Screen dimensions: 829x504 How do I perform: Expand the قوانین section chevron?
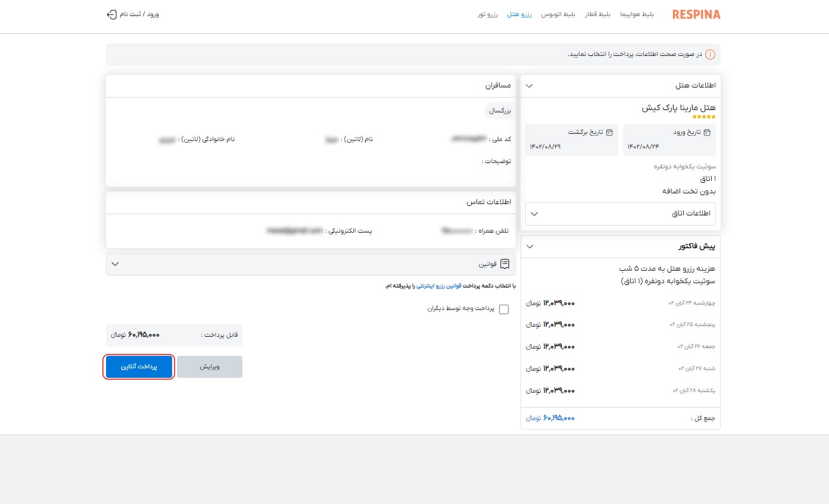pyautogui.click(x=116, y=264)
